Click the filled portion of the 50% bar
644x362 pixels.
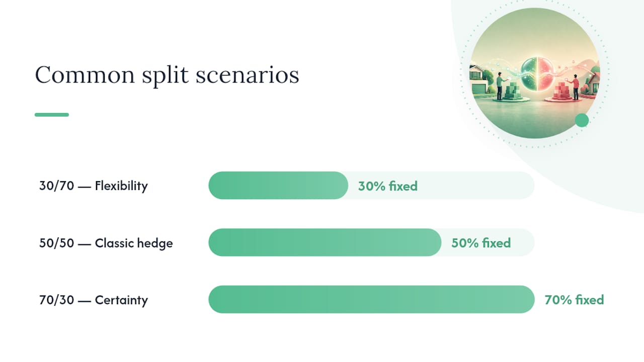tap(325, 242)
